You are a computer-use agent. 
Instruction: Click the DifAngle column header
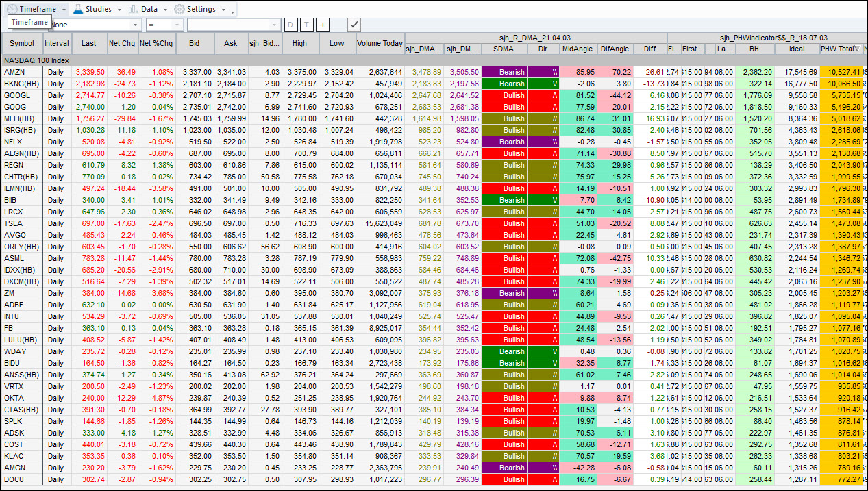pyautogui.click(x=615, y=49)
